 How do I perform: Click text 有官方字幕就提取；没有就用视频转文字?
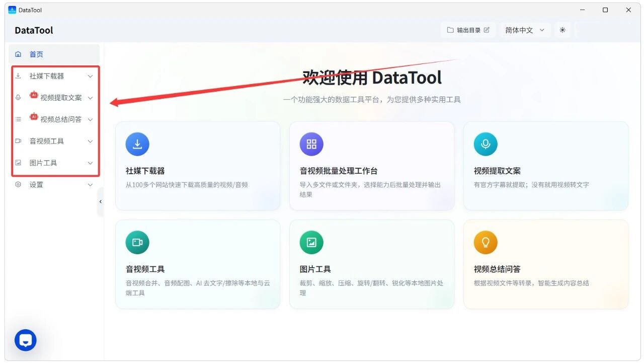click(531, 185)
